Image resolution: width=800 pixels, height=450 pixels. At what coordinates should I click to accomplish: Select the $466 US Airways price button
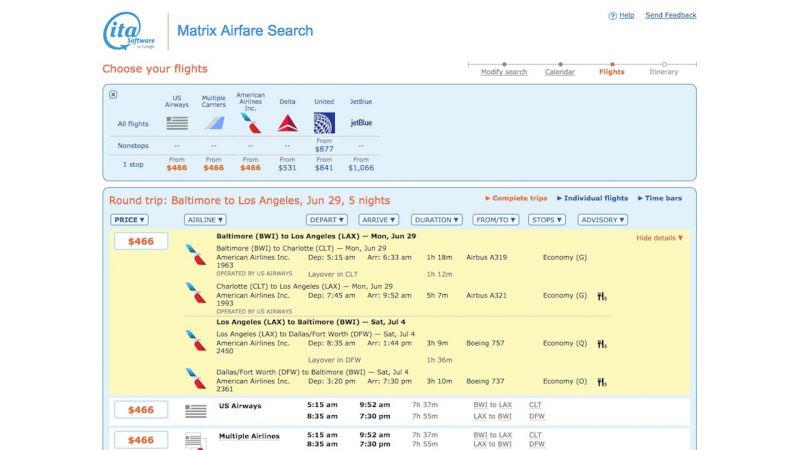pyautogui.click(x=141, y=410)
